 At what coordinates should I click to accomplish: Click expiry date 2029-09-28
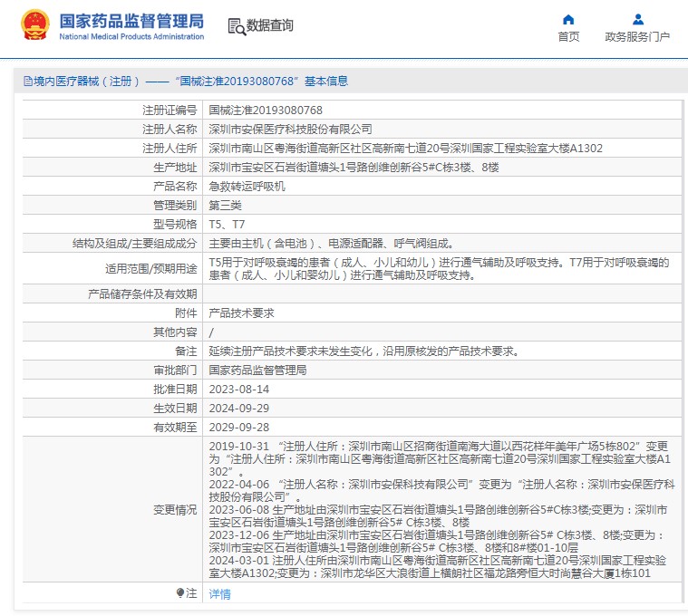click(x=239, y=427)
